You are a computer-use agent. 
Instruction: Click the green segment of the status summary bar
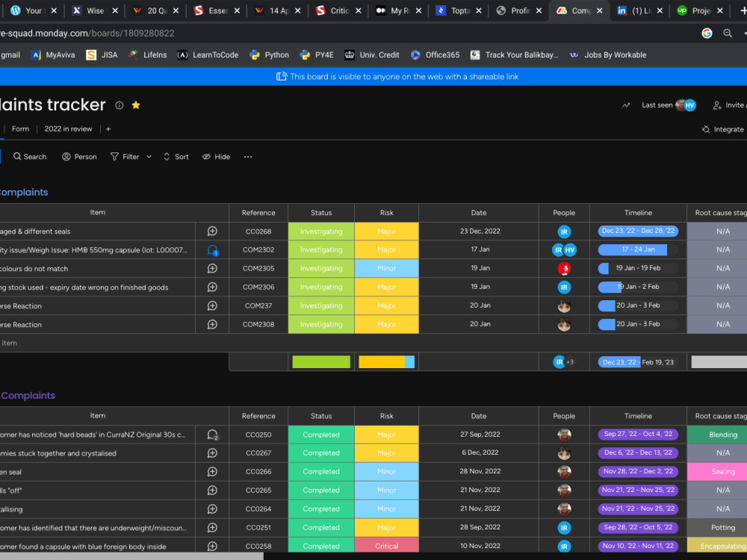[321, 361]
